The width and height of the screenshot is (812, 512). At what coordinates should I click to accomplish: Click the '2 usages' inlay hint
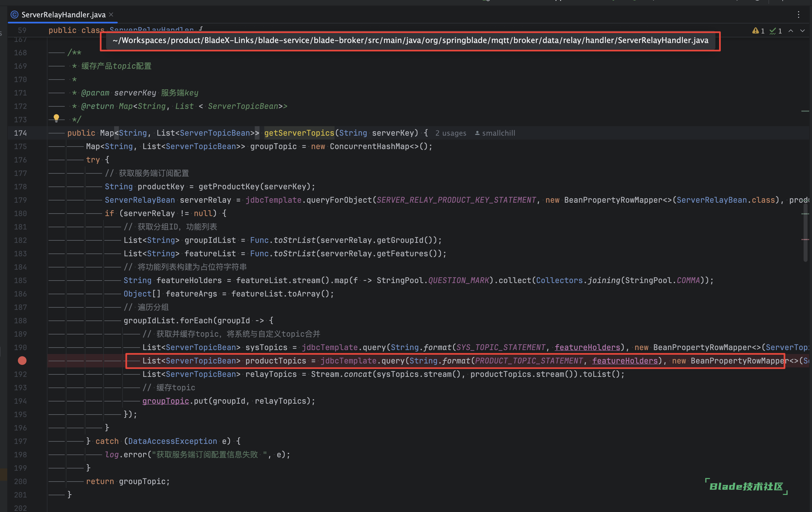(x=451, y=133)
